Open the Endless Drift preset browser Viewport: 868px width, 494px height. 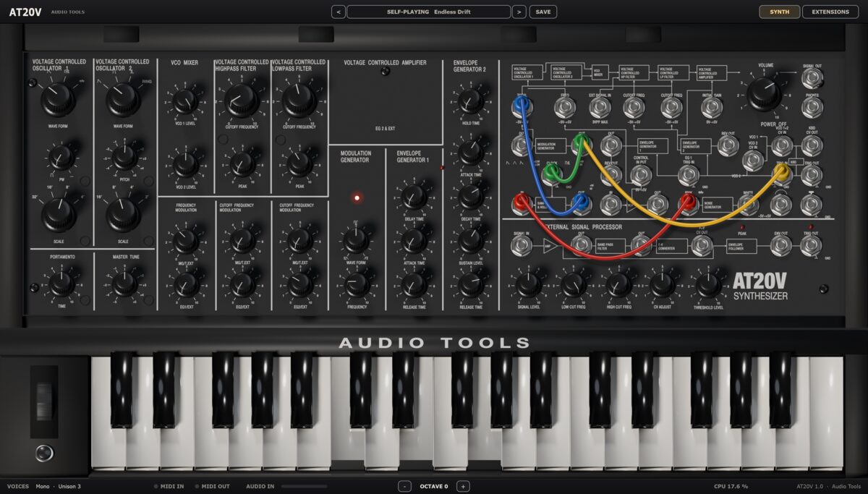click(429, 12)
